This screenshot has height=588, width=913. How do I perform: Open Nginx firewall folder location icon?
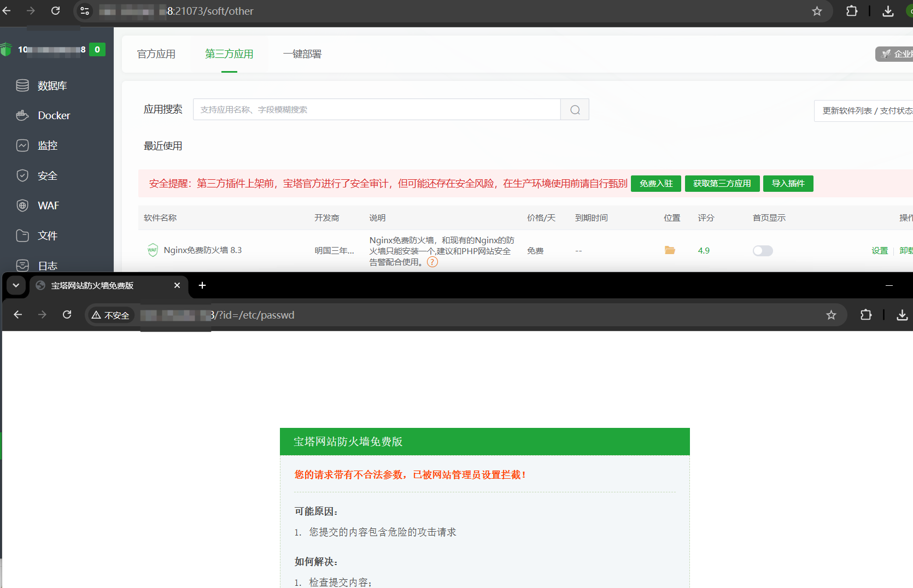[670, 250]
